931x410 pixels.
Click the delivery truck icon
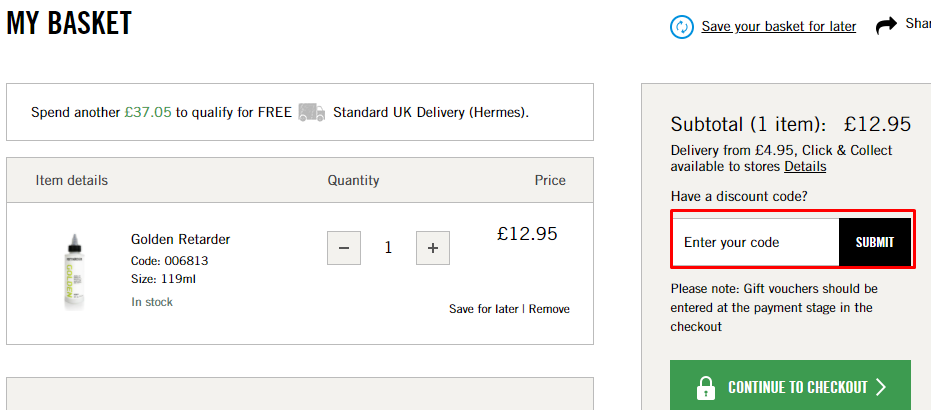[312, 112]
